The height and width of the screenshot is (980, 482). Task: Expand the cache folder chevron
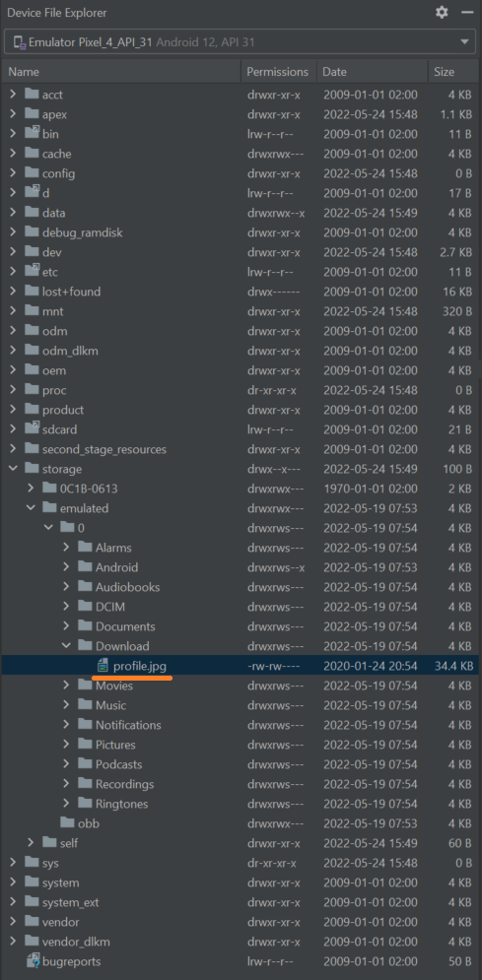point(13,154)
